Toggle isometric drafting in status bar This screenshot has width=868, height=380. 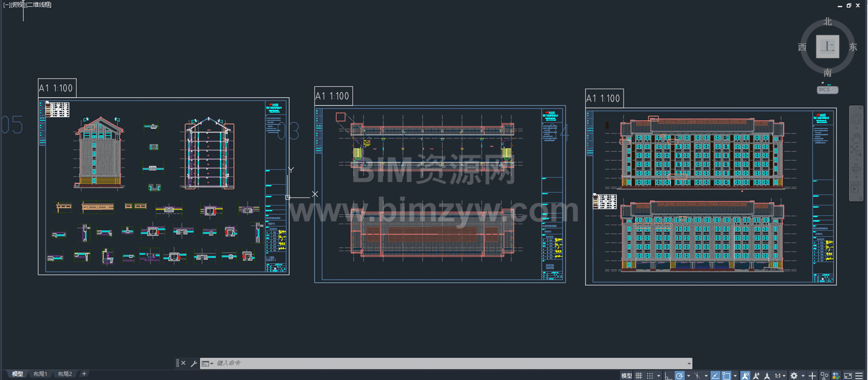click(x=697, y=376)
